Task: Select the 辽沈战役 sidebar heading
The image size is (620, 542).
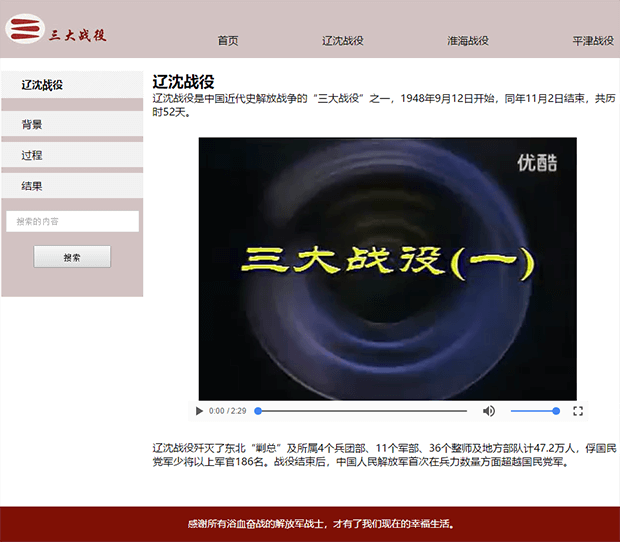Action: (x=72, y=85)
